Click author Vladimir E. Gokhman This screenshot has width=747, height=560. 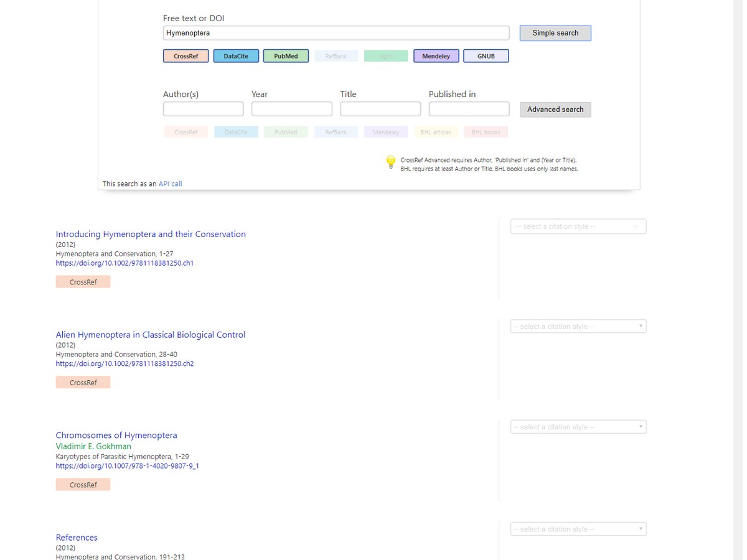pyautogui.click(x=93, y=446)
